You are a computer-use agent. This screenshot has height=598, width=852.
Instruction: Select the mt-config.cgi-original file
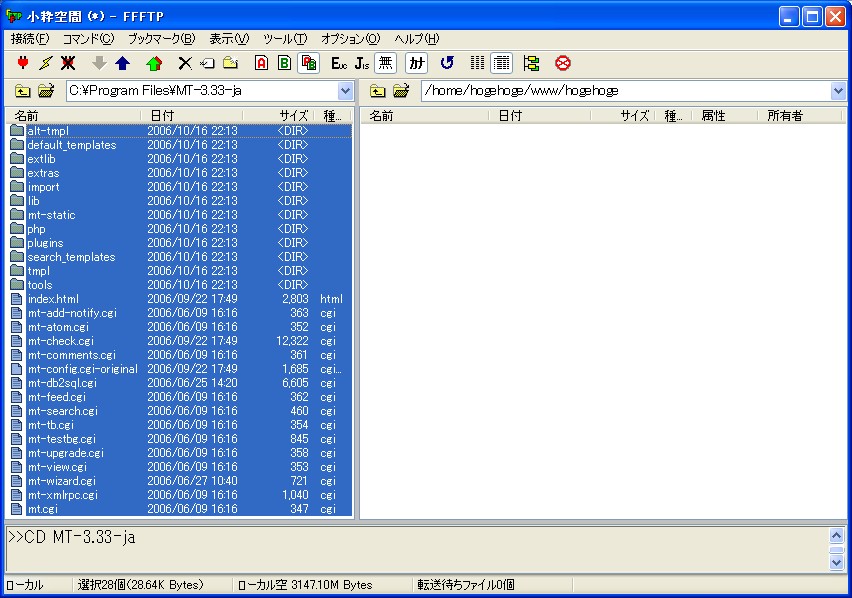pos(180,369)
